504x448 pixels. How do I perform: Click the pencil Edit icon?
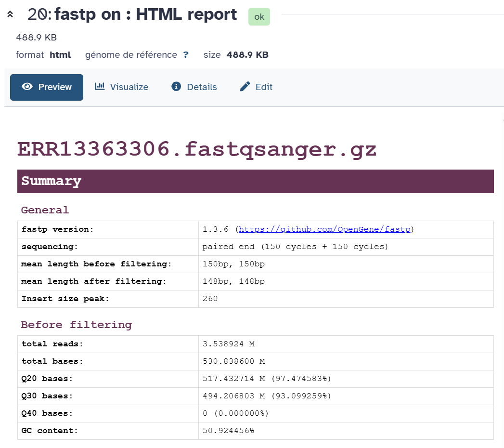(x=245, y=86)
